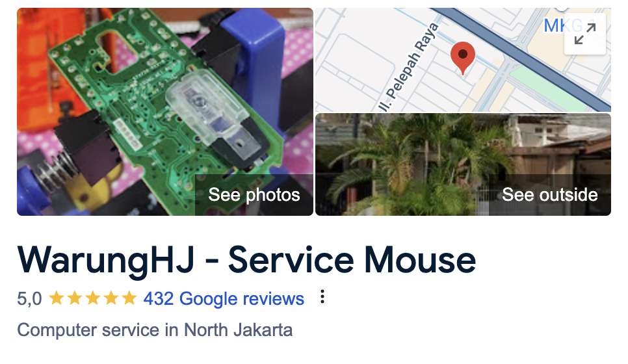Click the dark blue highway on map
Image resolution: width=628 pixels, height=364 pixels.
[x=521, y=56]
